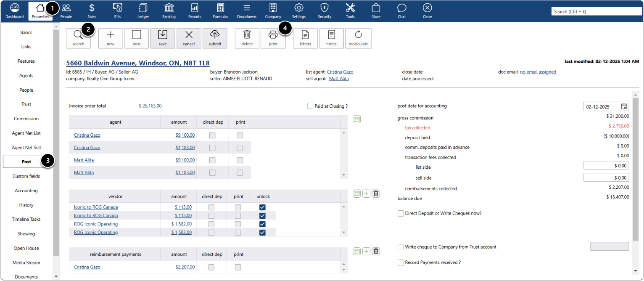
Task: Uncheck unlock for first Iconic to ROG Canada
Action: click(x=262, y=207)
